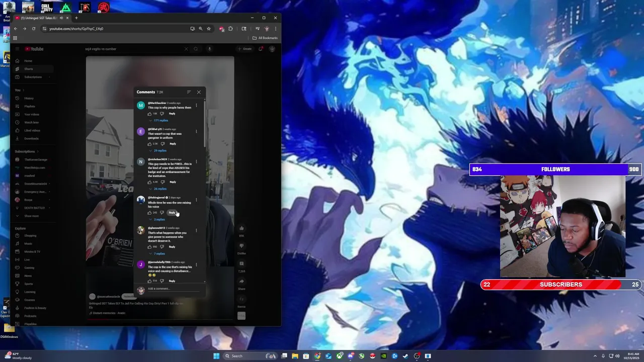Open options menu for @ElBat comment

point(196,131)
